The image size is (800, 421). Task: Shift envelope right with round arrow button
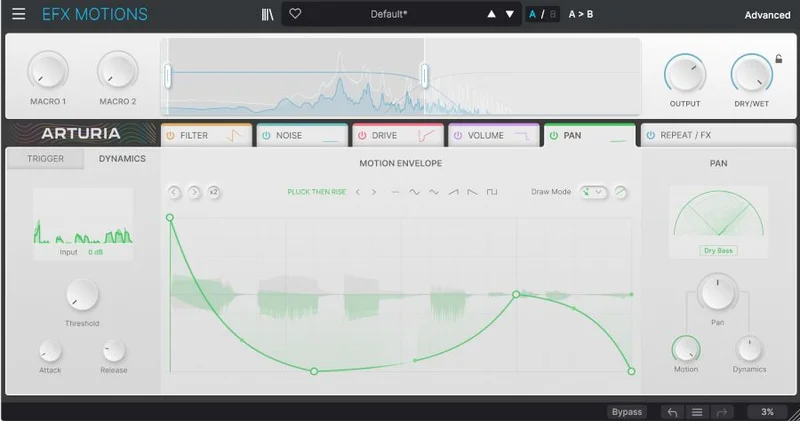tap(194, 192)
